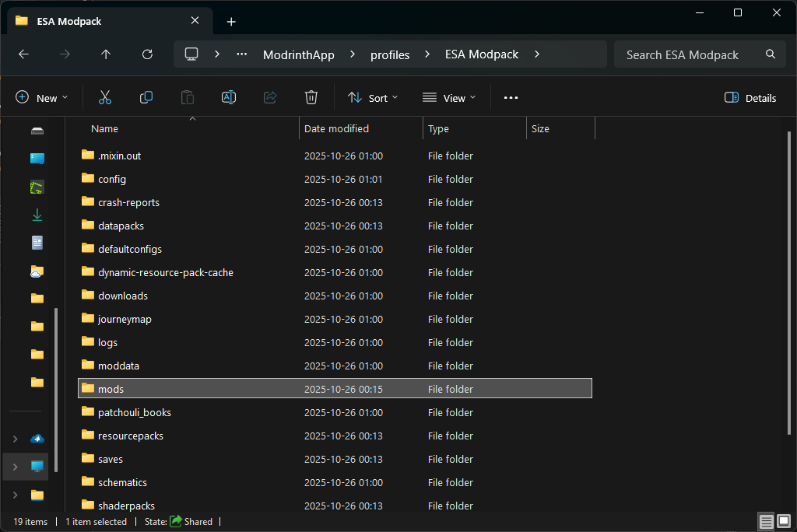The width and height of the screenshot is (797, 532).
Task: Click the Delete trash can icon
Action: pyautogui.click(x=311, y=97)
